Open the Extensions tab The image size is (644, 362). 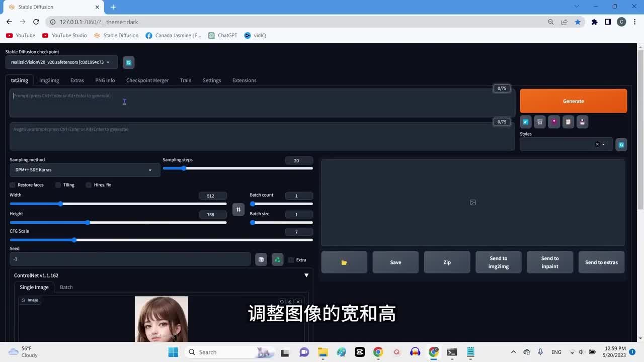[x=244, y=80]
